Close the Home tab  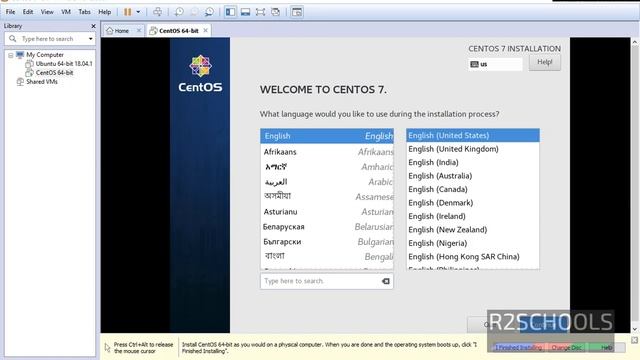pos(139,30)
